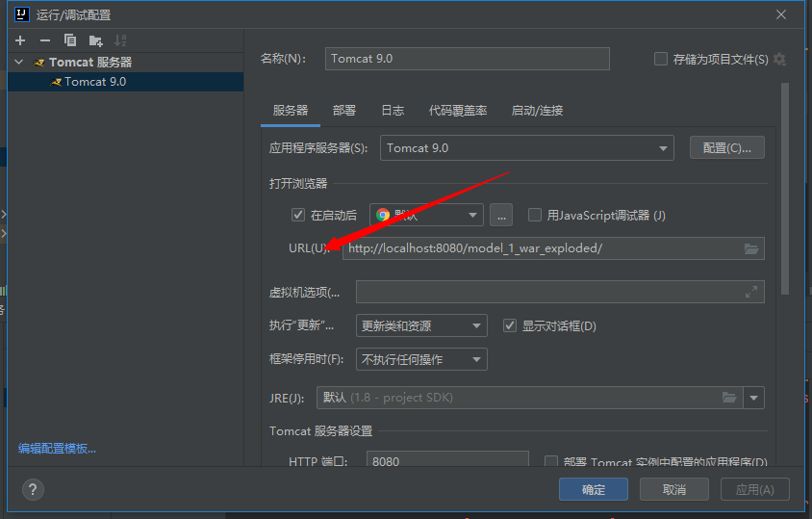This screenshot has height=519, width=812.
Task: Remove selected configuration with minus icon
Action: pos(45,40)
